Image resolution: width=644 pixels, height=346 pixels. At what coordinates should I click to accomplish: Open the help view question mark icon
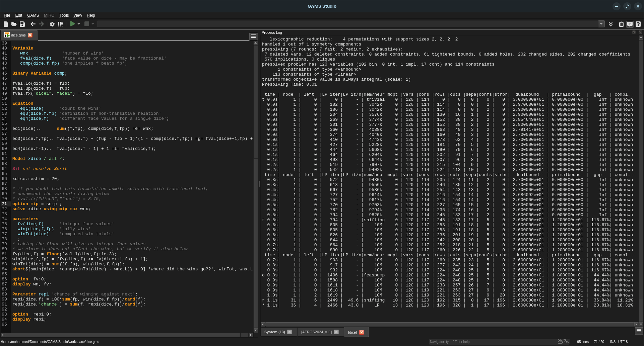pos(638,24)
